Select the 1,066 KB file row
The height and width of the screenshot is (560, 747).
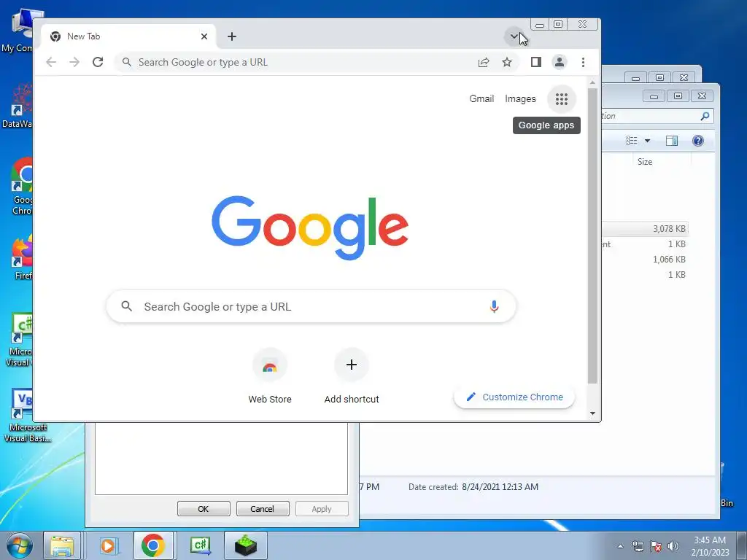click(646, 260)
